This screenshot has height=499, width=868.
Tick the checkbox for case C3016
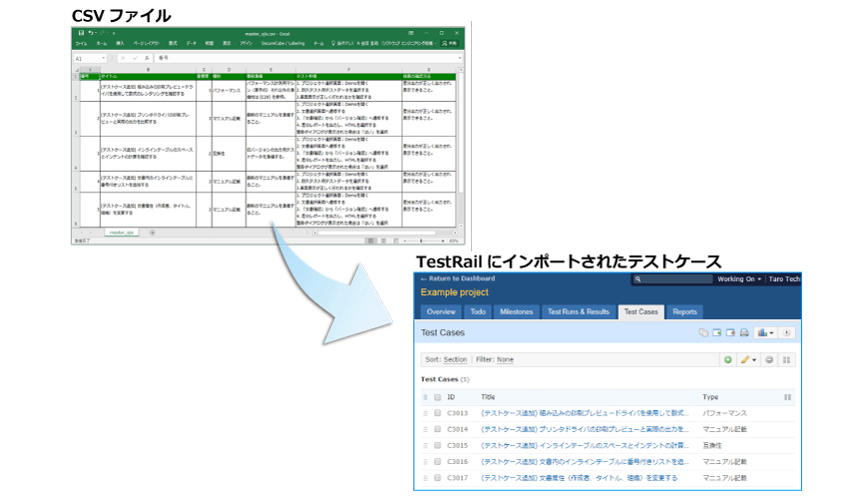(x=437, y=461)
